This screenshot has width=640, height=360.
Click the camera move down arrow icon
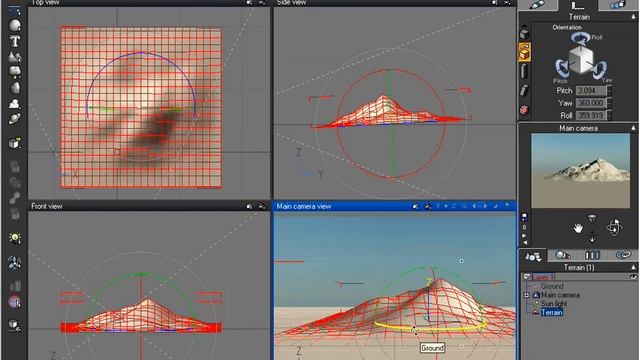[592, 240]
